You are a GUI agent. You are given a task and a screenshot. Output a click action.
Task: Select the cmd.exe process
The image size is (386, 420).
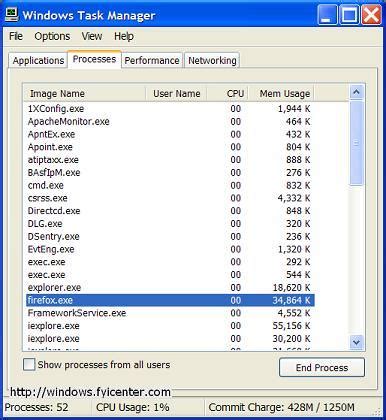click(x=170, y=185)
